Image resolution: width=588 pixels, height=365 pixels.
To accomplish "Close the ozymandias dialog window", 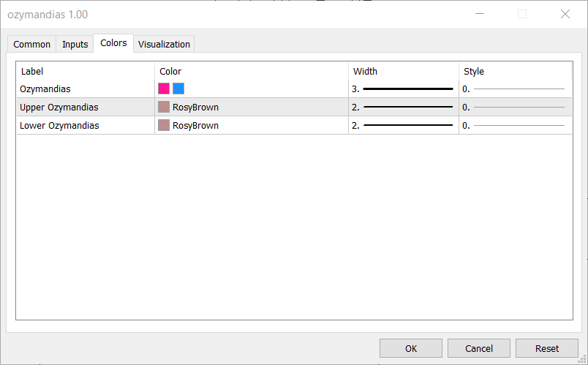I will pos(565,14).
